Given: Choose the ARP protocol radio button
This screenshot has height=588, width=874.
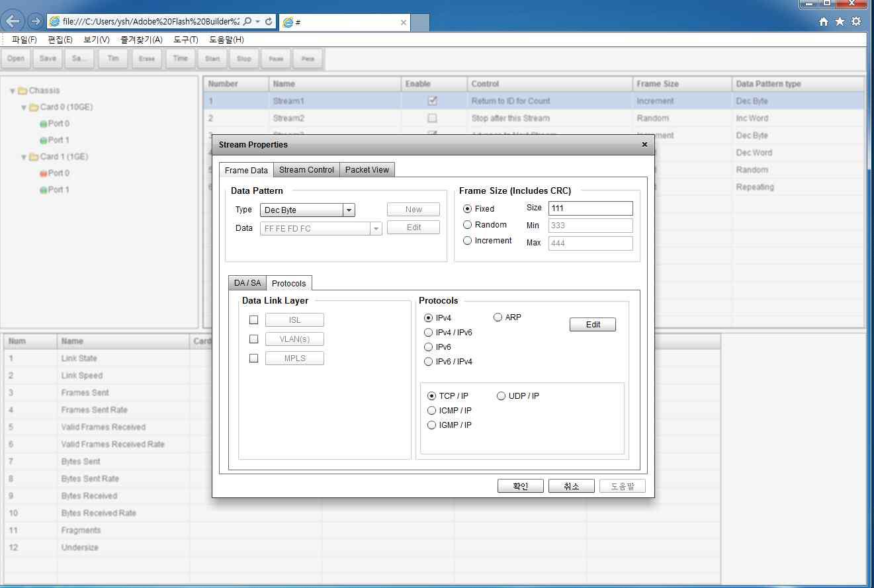Looking at the screenshot, I should tap(498, 317).
